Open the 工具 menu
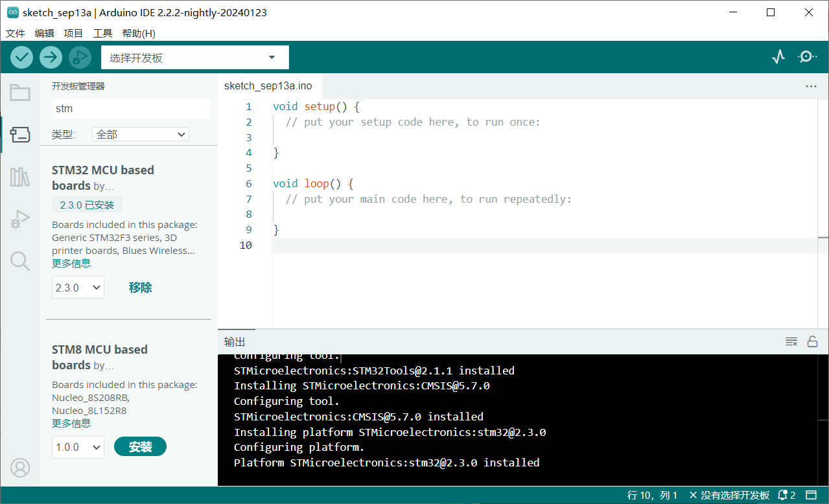This screenshot has width=829, height=504. click(x=102, y=33)
